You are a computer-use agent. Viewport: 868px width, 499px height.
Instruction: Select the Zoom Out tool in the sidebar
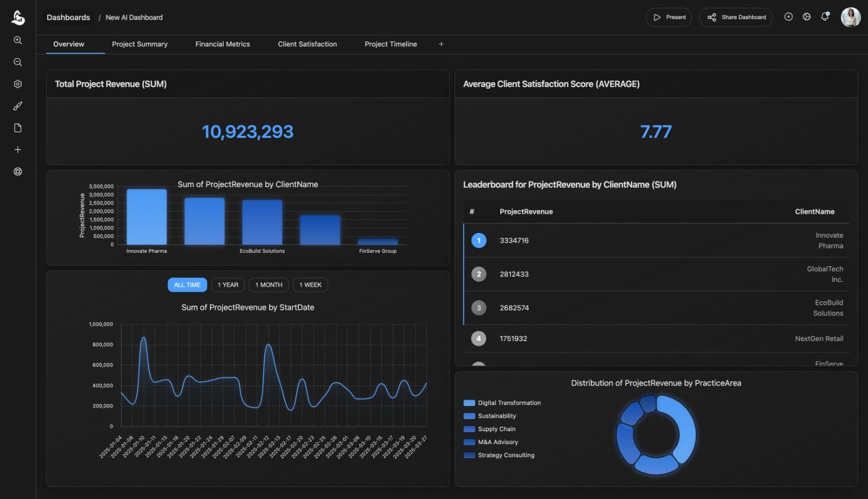(18, 62)
